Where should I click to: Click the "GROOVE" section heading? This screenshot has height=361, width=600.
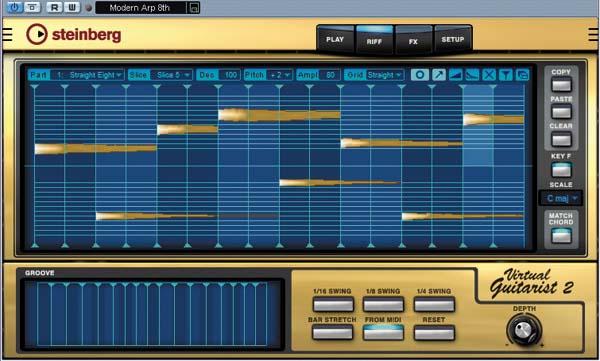pyautogui.click(x=40, y=273)
